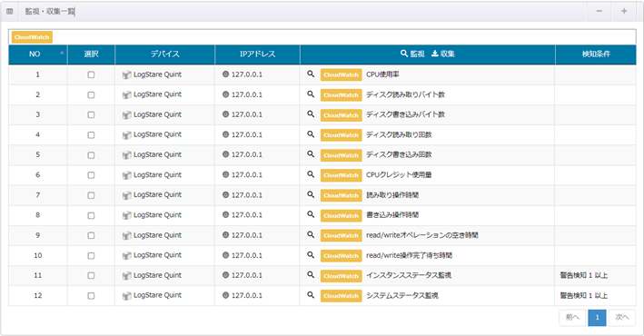Click globe icon beside IP in row 12

click(225, 295)
